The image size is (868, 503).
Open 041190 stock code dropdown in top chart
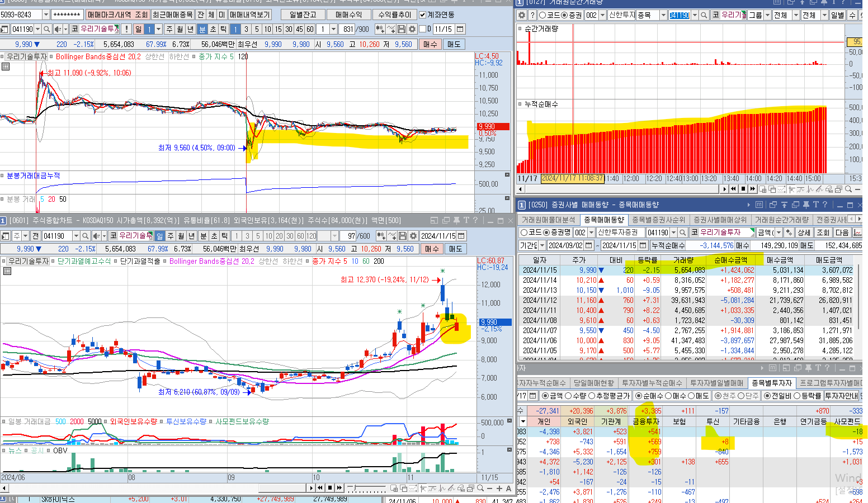[x=37, y=29]
